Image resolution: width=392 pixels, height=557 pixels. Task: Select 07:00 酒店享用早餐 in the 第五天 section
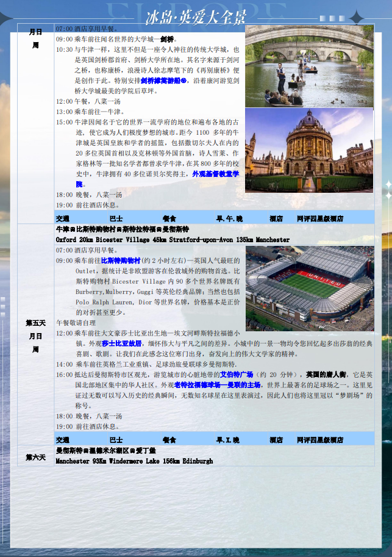click(x=87, y=251)
